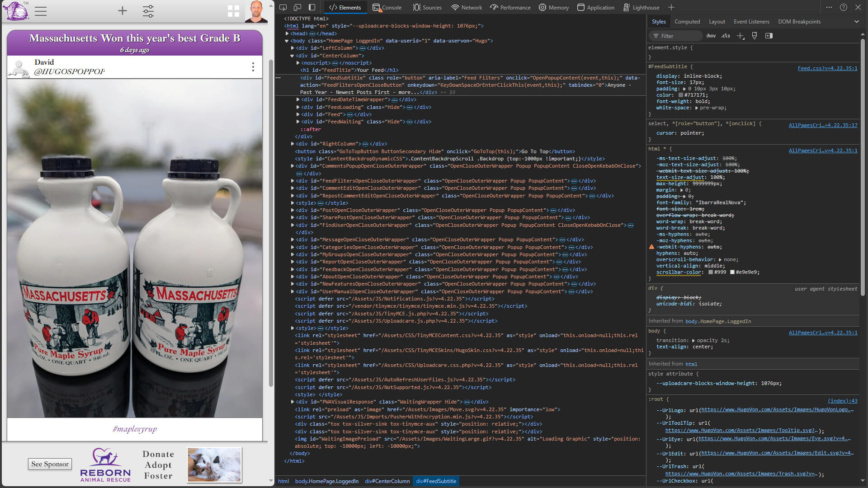Image resolution: width=868 pixels, height=488 pixels.
Task: Open the (index):43 source link
Action: [843, 401]
